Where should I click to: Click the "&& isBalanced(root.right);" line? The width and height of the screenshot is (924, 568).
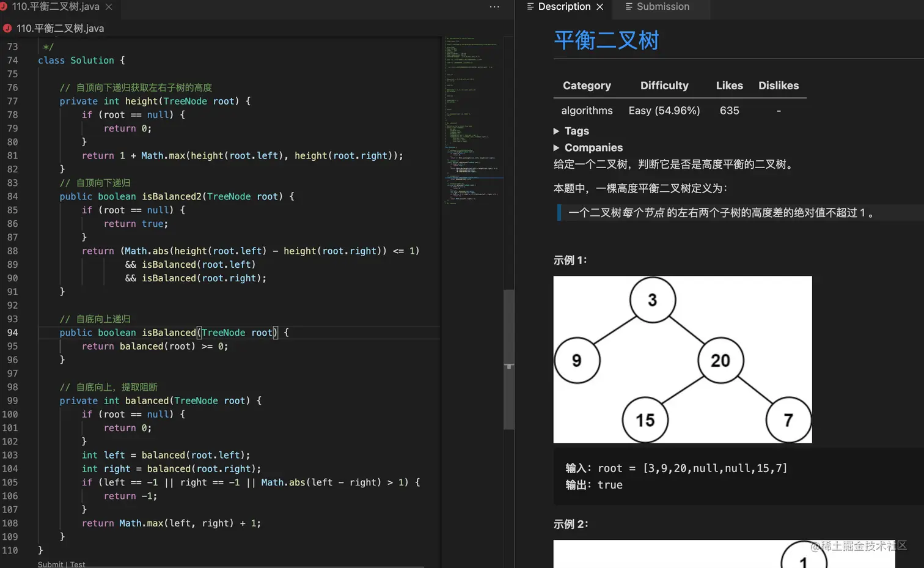(196, 278)
